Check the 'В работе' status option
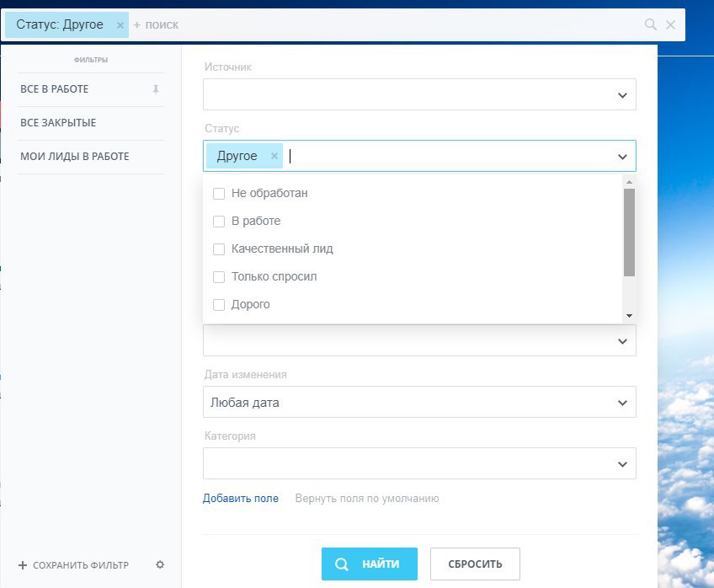The image size is (714, 588). point(219,222)
